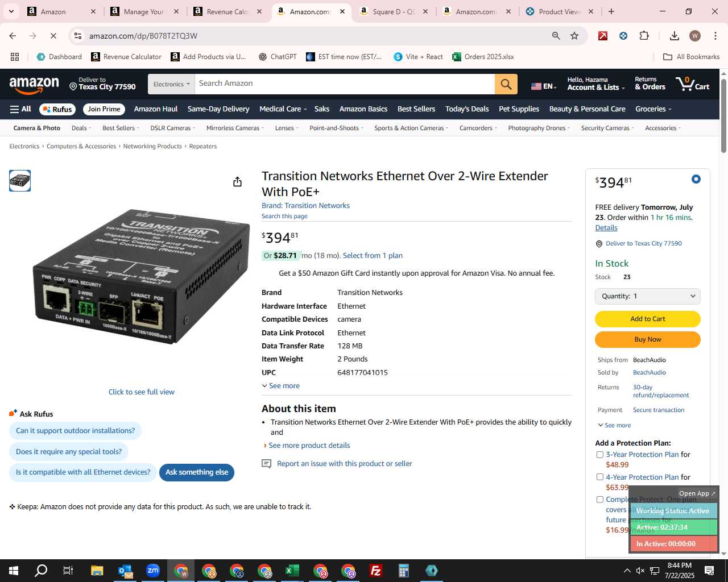Viewport: 728px width, 582px height.
Task: Open the Medical Care dropdown
Action: (283, 109)
